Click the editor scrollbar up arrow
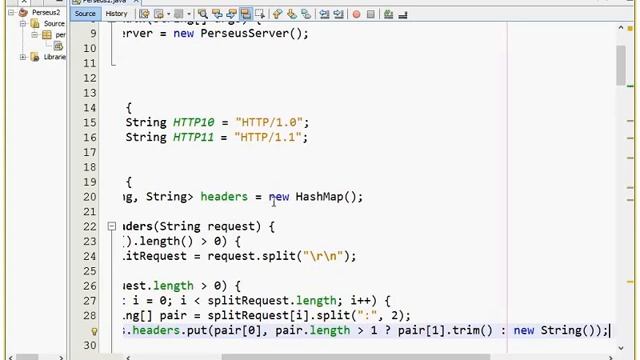 (621, 28)
